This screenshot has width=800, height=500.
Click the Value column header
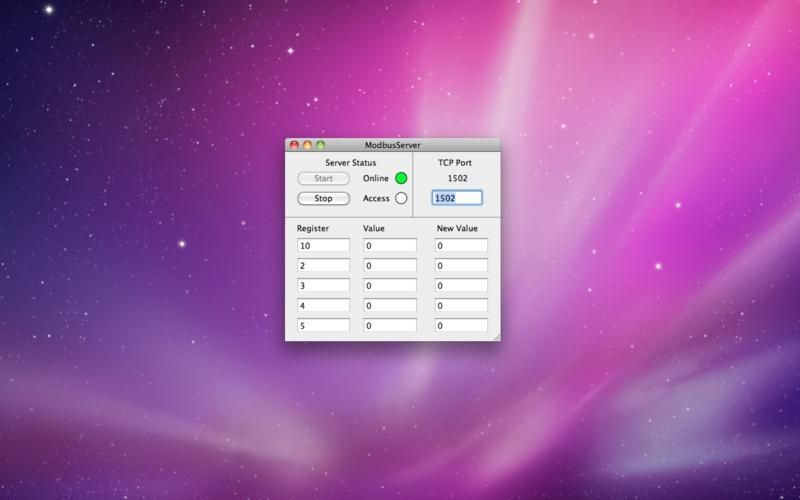pyautogui.click(x=374, y=228)
